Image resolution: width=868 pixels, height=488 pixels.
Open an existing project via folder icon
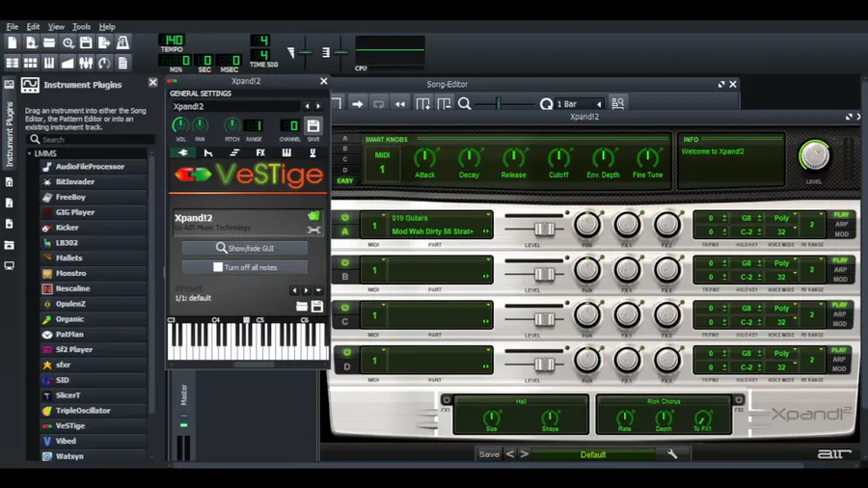[x=49, y=42]
